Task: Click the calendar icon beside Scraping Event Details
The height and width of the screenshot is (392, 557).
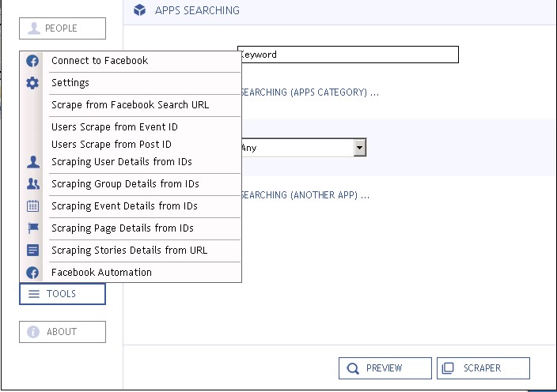Action: (32, 206)
